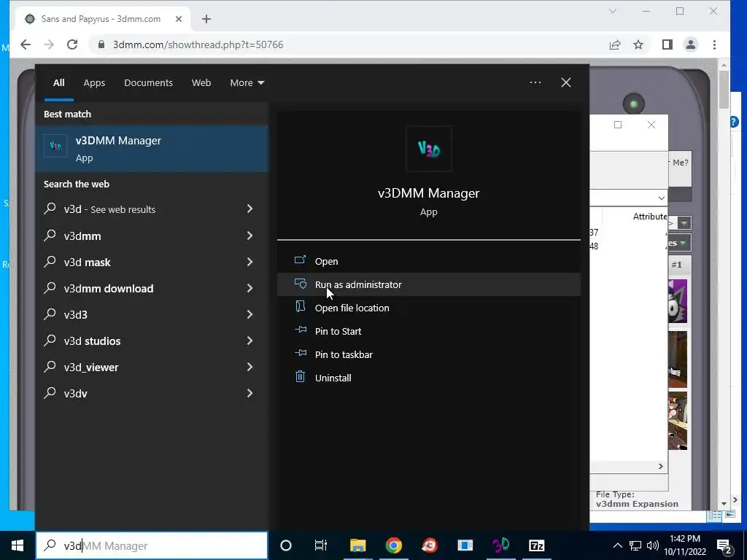Open the Windows Start menu
Viewport: 747px width, 560px height.
click(18, 545)
